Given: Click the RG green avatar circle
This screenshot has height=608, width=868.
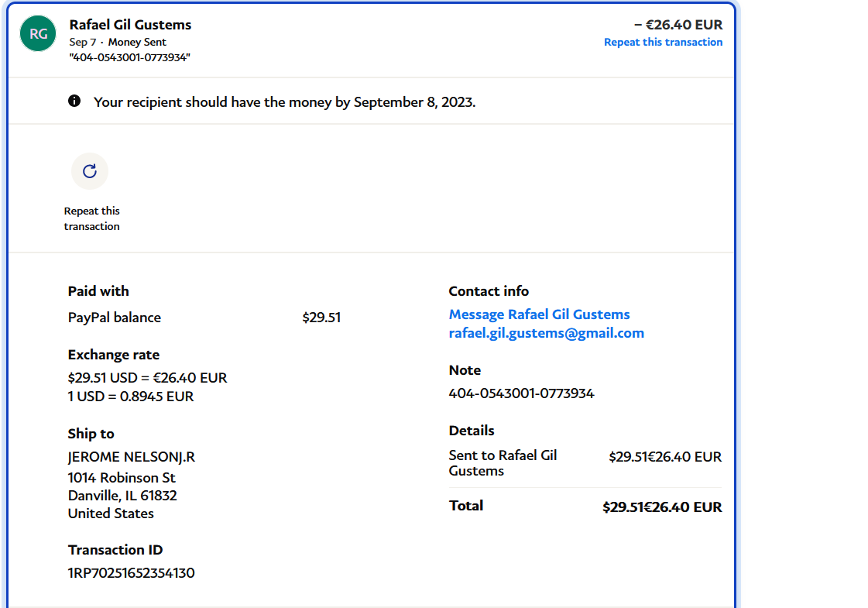Looking at the screenshot, I should (x=38, y=33).
